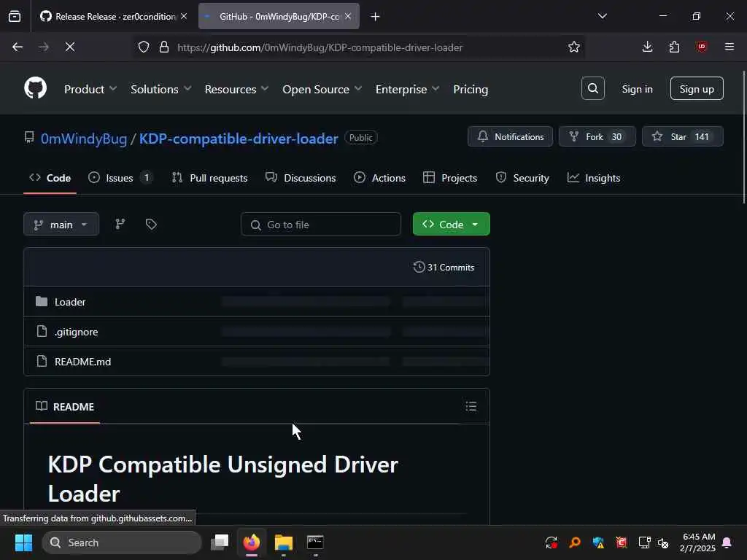Open KDP-compatible-driver-loader repository link
This screenshot has height=560, width=747.
click(x=239, y=139)
